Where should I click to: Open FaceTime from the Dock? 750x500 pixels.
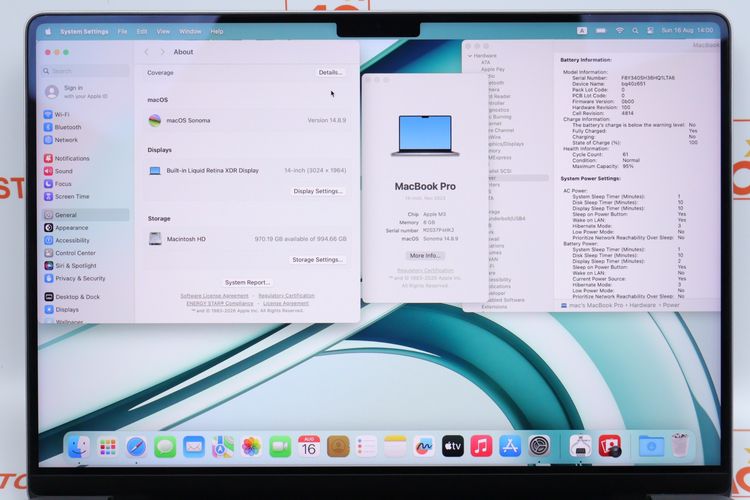click(280, 447)
